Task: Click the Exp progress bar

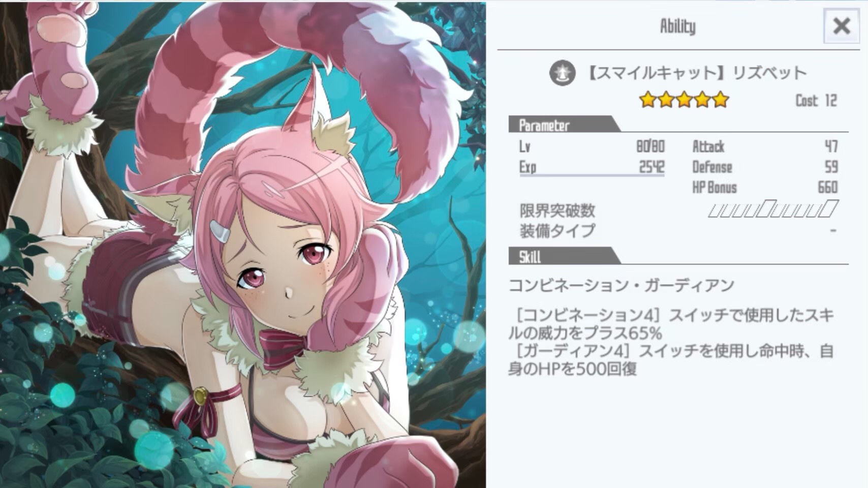Action: tap(592, 175)
